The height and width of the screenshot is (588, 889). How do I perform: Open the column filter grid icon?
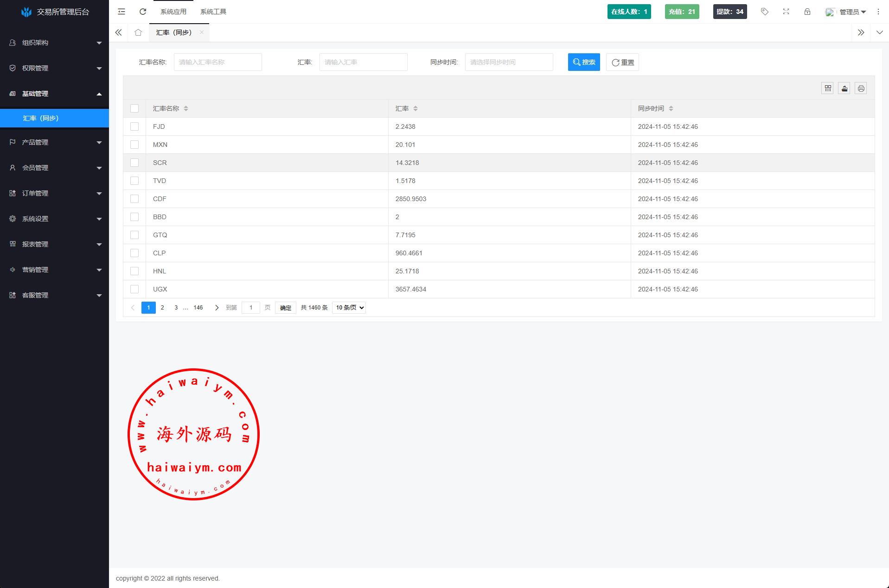[x=828, y=88]
